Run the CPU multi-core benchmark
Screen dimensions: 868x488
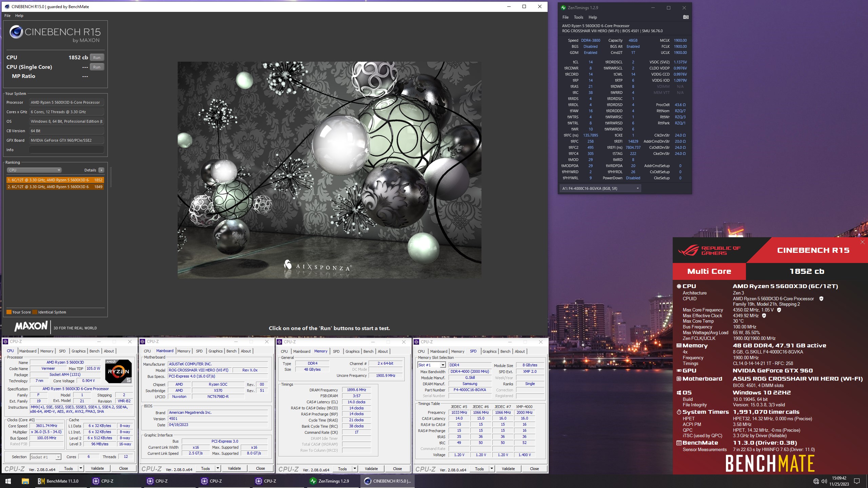click(x=97, y=58)
